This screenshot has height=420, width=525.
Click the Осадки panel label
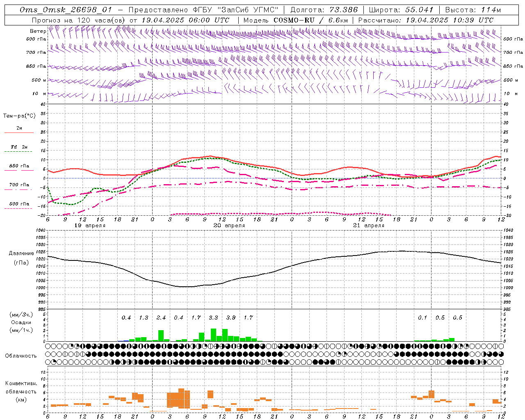click(21, 322)
